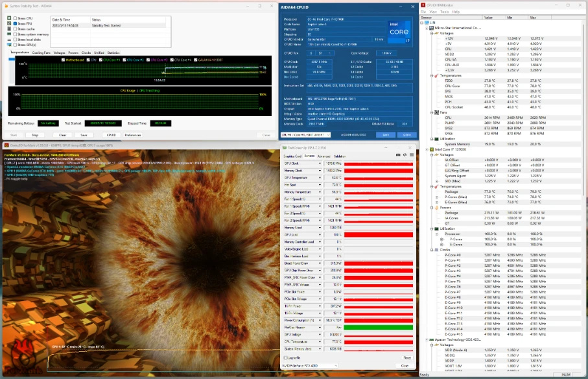Open the GPU Temperature sensor dropdown arrow

pos(320,178)
